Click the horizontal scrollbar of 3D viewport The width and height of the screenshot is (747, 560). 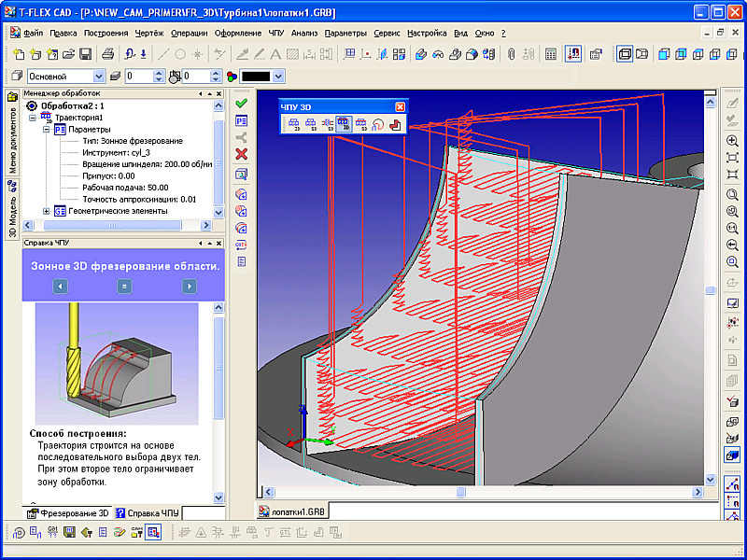click(x=460, y=492)
